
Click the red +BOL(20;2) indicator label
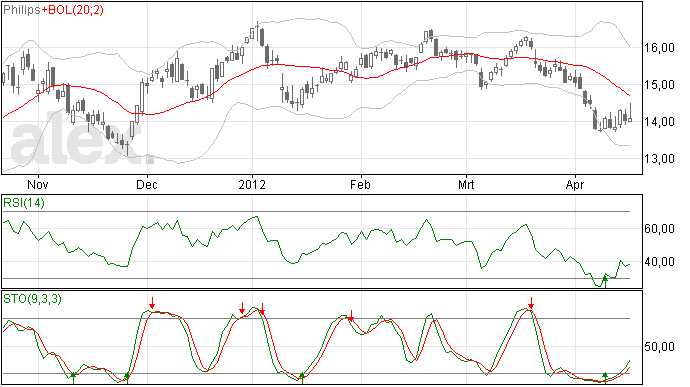(x=73, y=10)
